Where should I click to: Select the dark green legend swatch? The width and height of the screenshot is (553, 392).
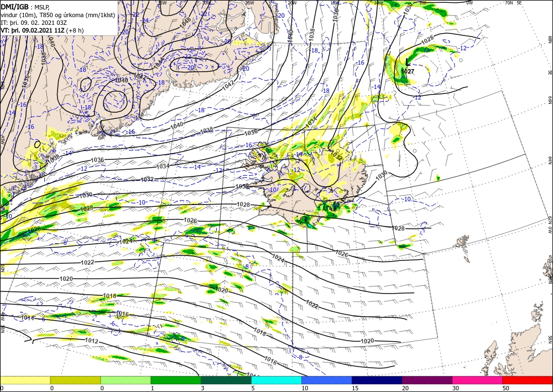226,380
